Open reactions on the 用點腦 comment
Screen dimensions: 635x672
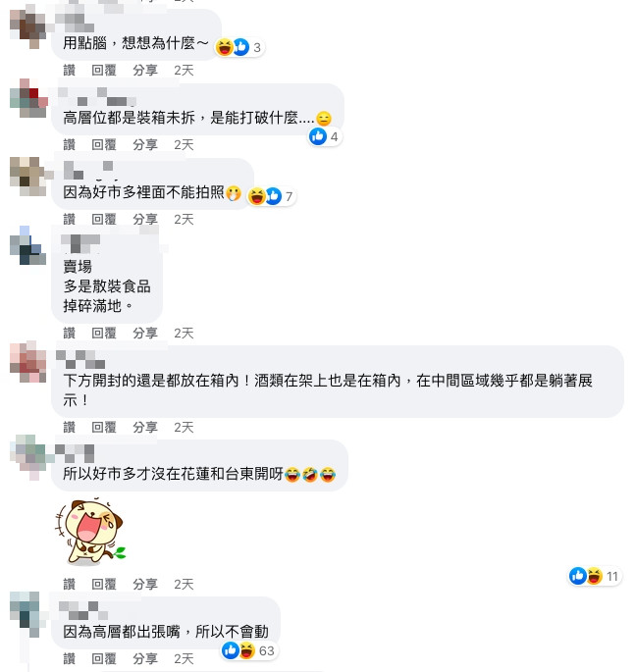[x=239, y=47]
